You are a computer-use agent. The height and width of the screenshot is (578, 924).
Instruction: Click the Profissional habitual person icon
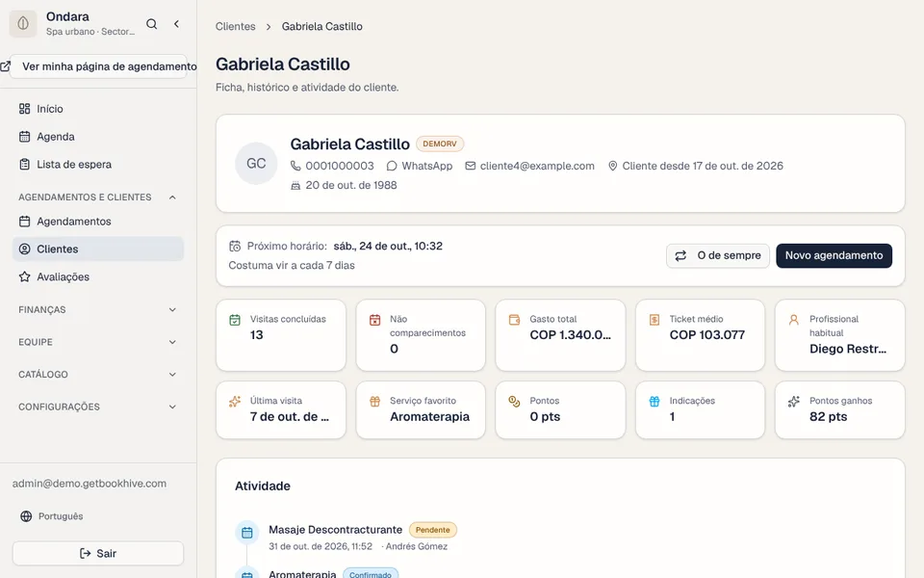tap(794, 320)
